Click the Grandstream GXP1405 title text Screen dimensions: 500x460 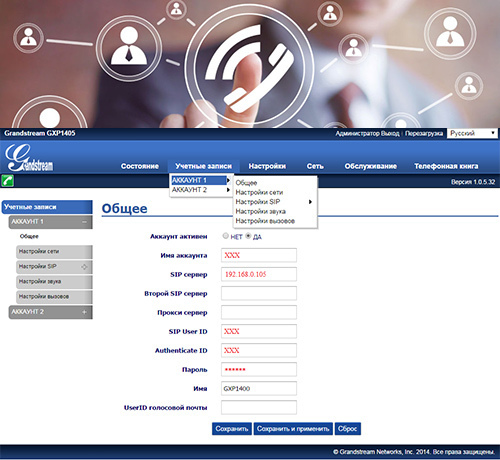[x=40, y=133]
